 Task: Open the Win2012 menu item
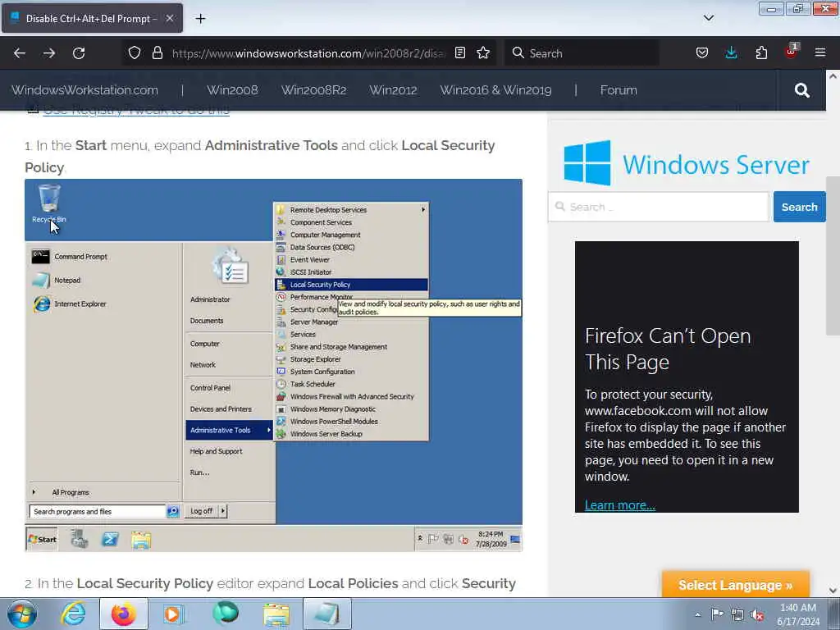tap(393, 90)
